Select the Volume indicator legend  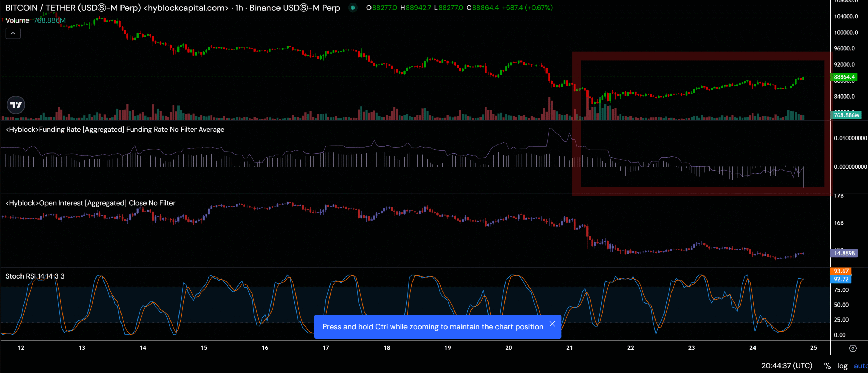[17, 20]
